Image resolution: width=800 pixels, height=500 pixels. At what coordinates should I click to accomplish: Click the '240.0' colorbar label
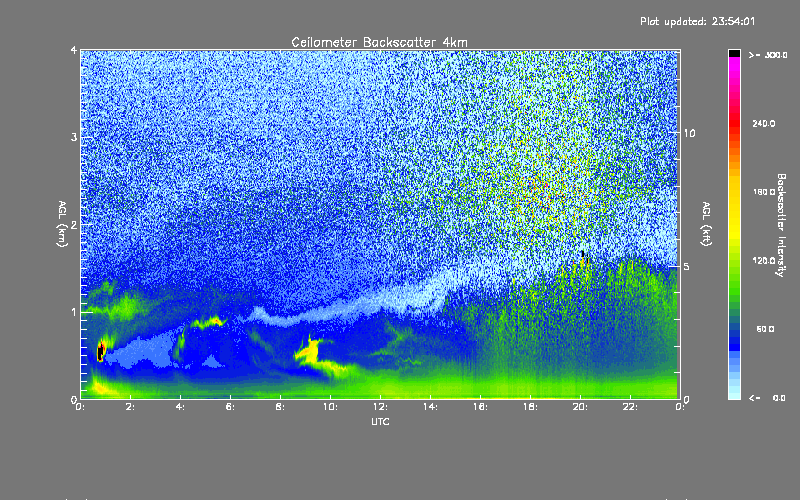764,123
